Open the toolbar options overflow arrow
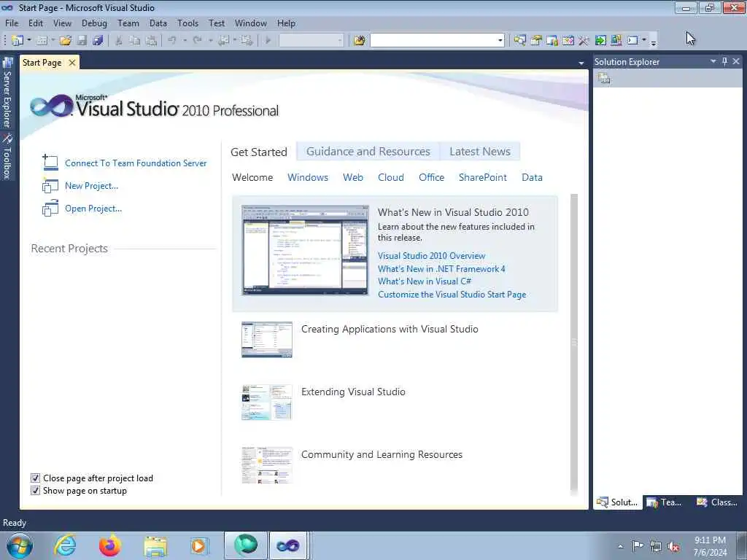The image size is (747, 560). tap(654, 42)
